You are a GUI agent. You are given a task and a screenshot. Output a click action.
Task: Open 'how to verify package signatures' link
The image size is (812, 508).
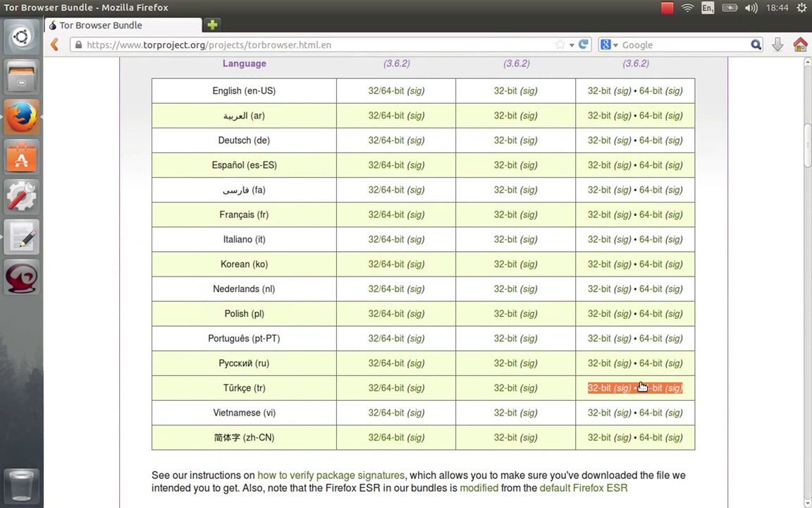[331, 475]
